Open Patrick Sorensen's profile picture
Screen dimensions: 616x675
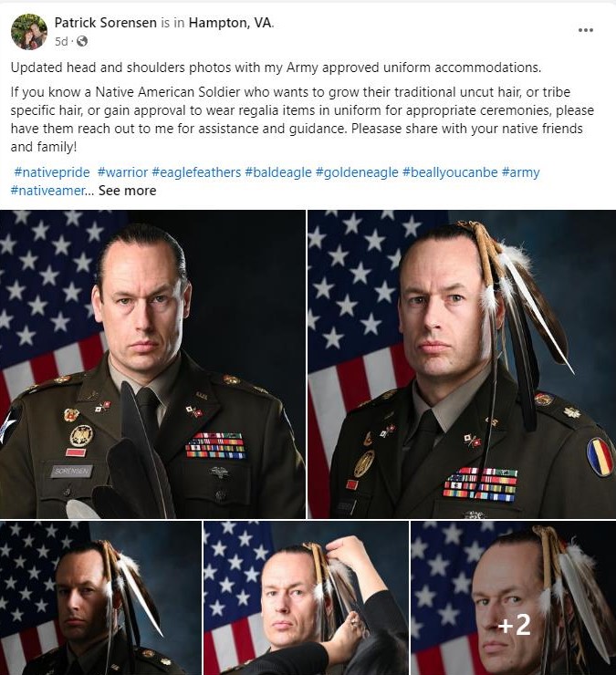29,31
